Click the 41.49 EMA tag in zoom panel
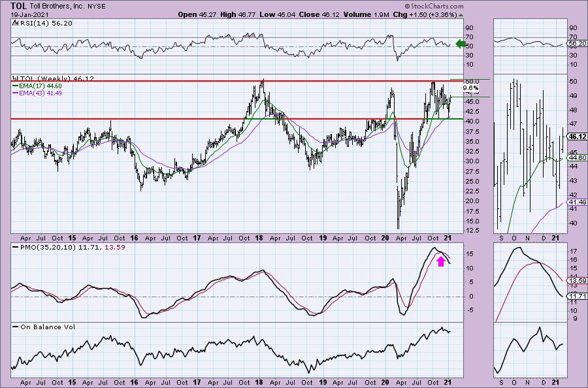 click(578, 202)
